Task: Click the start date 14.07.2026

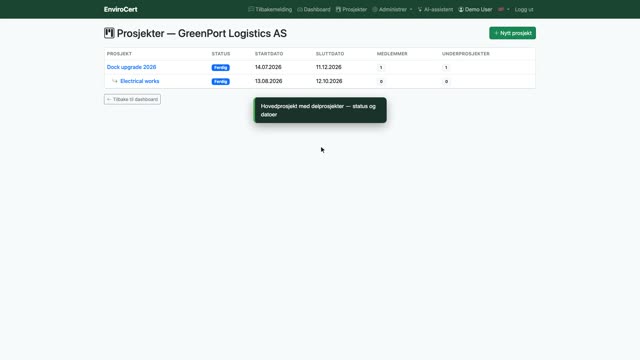Action: (x=268, y=67)
